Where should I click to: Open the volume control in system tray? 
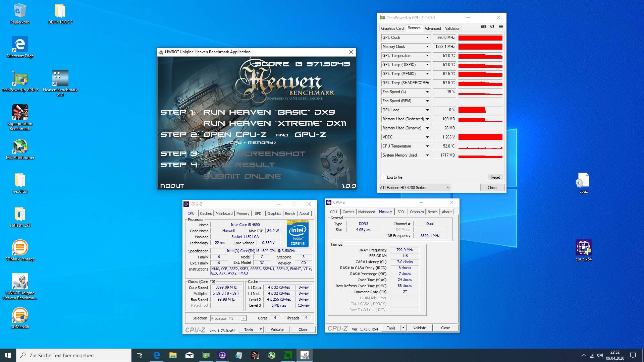[600, 355]
